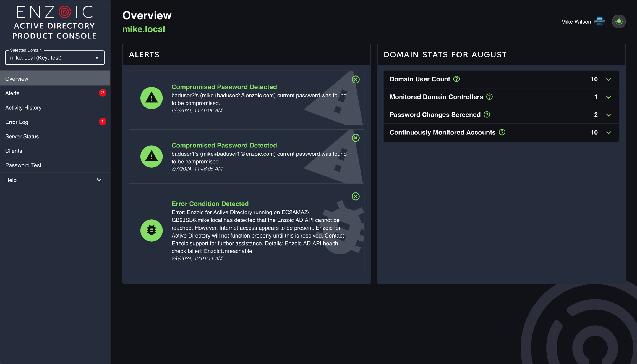Open the Selected Domain dropdown
This screenshot has width=637, height=364.
(x=54, y=58)
